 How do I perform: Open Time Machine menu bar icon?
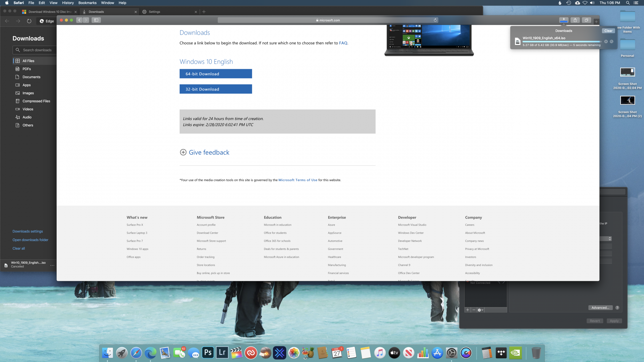coord(569,3)
